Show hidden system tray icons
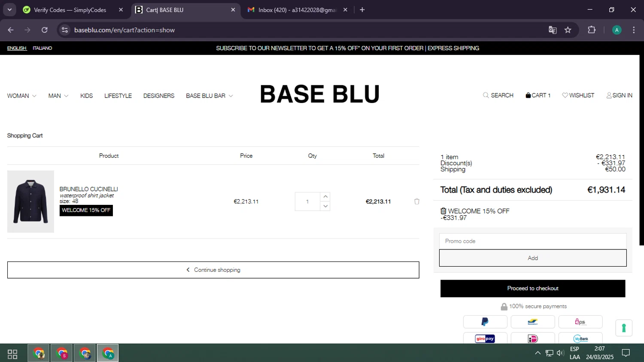This screenshot has width=644, height=362. [x=538, y=353]
